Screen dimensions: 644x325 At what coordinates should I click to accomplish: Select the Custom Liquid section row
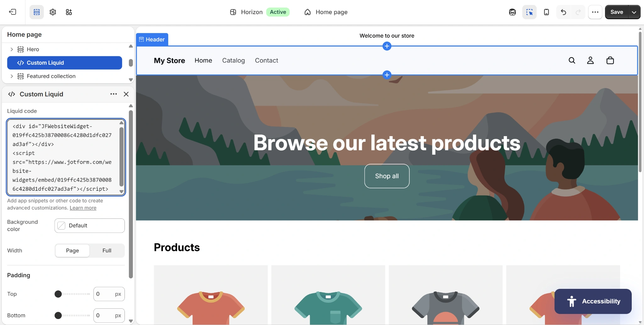(x=64, y=63)
